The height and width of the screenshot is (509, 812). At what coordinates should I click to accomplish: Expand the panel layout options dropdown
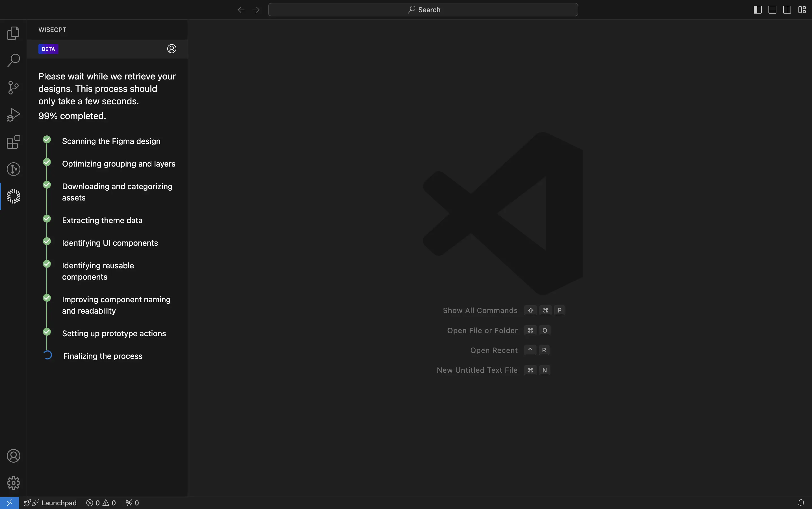click(x=802, y=9)
